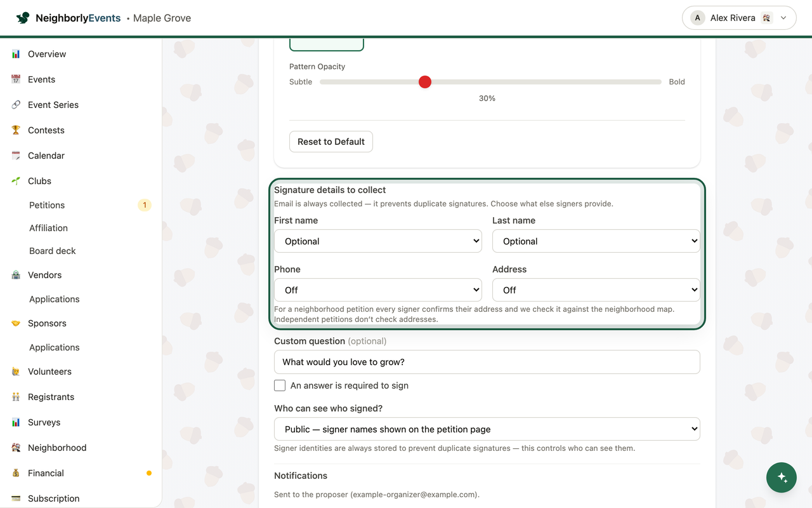This screenshot has height=508, width=812.
Task: Open the Last name dropdown
Action: (x=596, y=241)
